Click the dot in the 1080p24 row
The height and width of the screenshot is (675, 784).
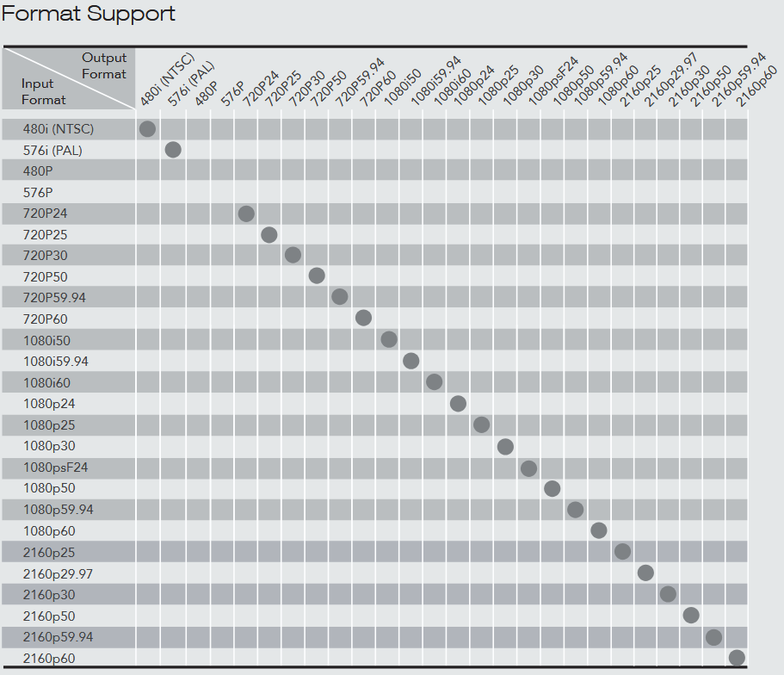(458, 403)
